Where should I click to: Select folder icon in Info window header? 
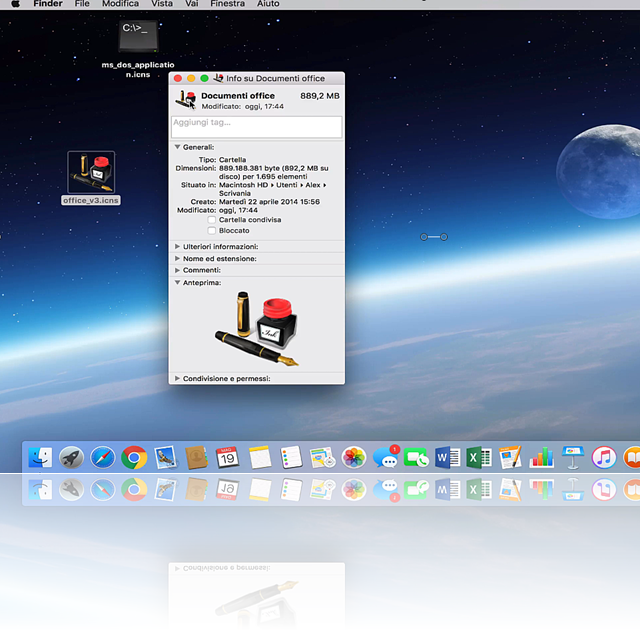click(x=185, y=100)
